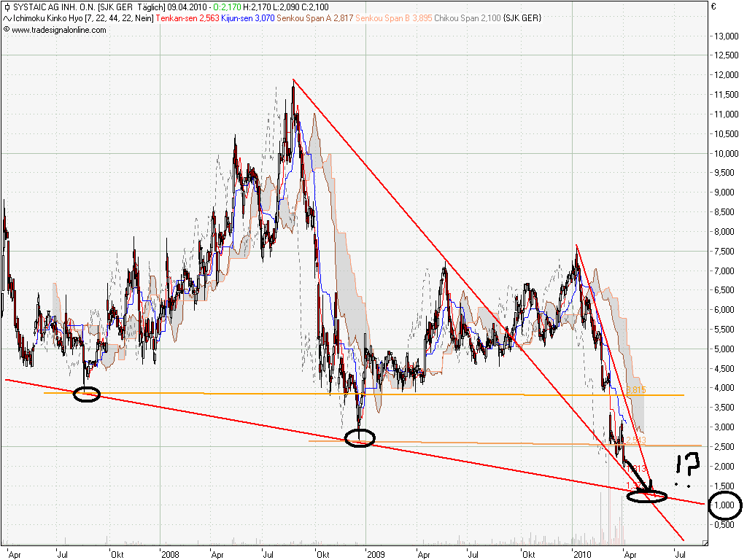Click the 4,000 price axis label

(724, 388)
